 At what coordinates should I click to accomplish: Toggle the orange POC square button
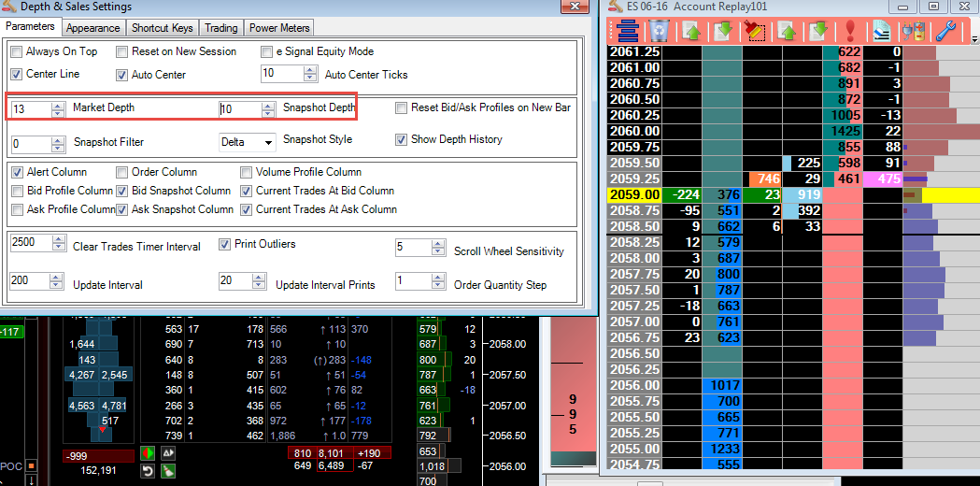[x=31, y=465]
